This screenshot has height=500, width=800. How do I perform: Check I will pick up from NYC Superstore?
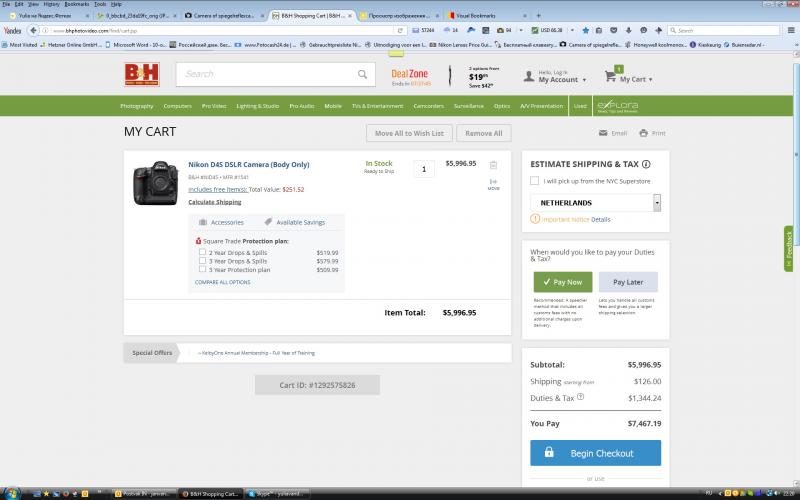pyautogui.click(x=534, y=181)
